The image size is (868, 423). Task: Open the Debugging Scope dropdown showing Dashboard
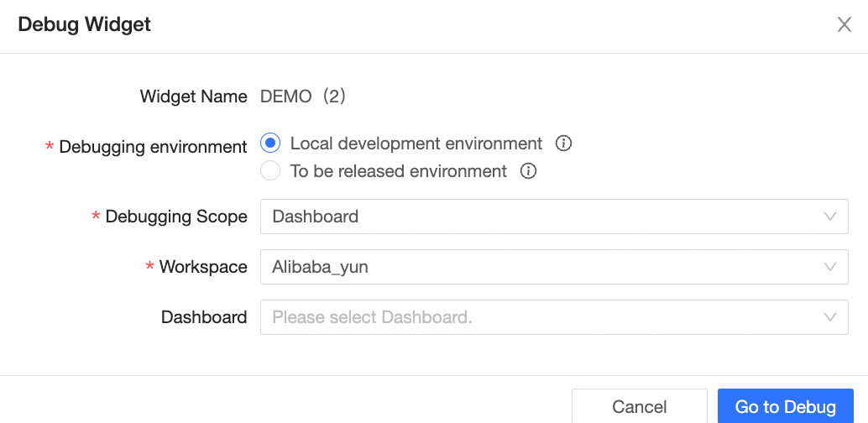pyautogui.click(x=537, y=217)
